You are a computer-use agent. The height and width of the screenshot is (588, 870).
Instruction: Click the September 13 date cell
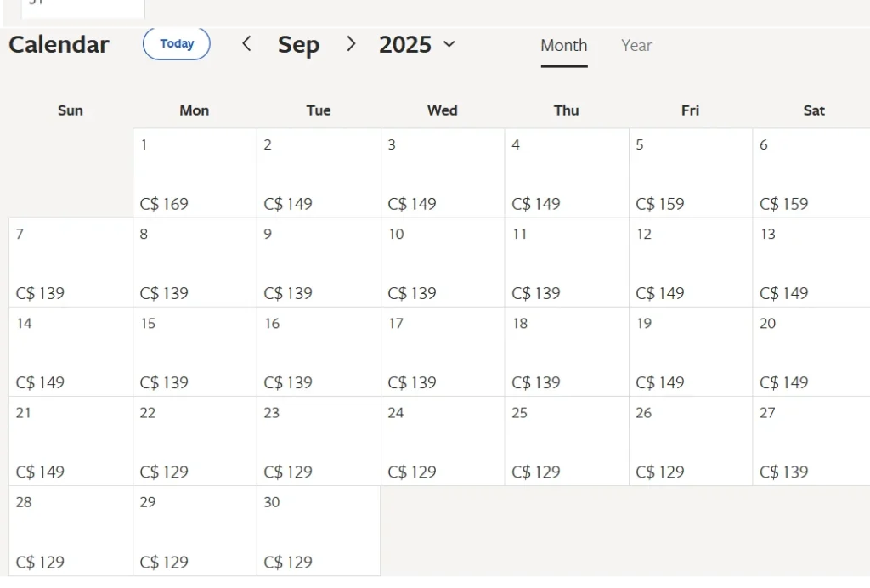[811, 263]
